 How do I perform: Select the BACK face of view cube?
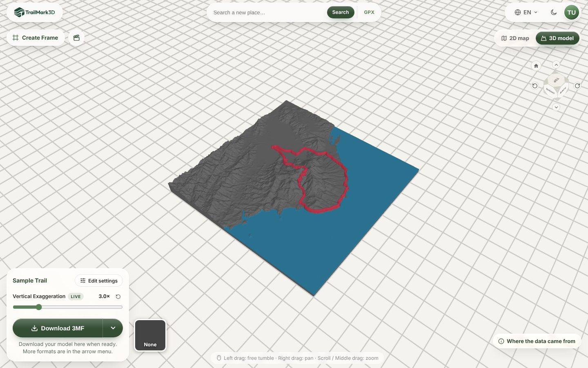(563, 90)
